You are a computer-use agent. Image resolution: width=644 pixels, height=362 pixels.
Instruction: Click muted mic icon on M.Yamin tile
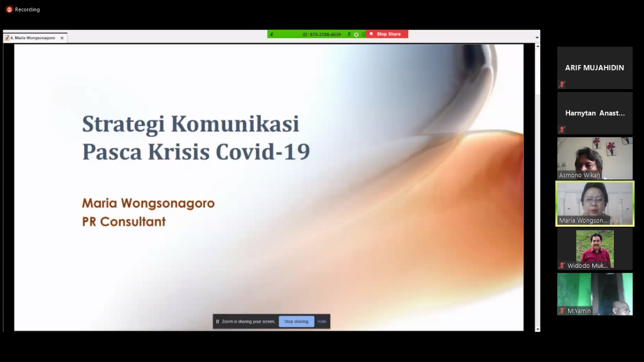click(562, 311)
